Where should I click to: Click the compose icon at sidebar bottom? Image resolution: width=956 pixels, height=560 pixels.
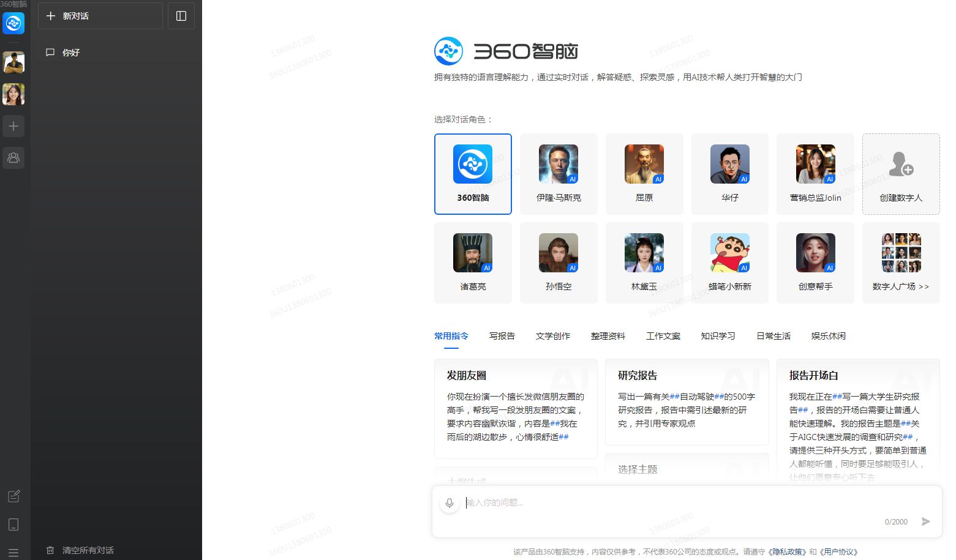13,496
